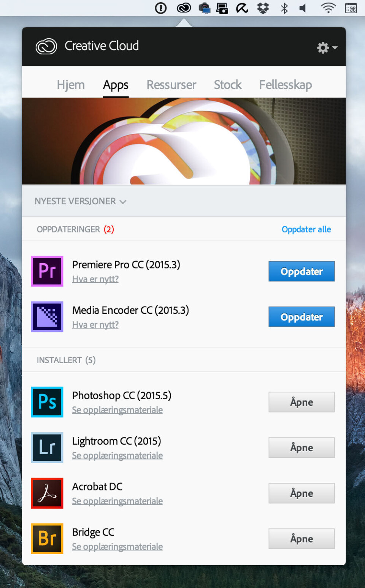Expand the NYESTE VERSJONER dropdown

tap(80, 201)
